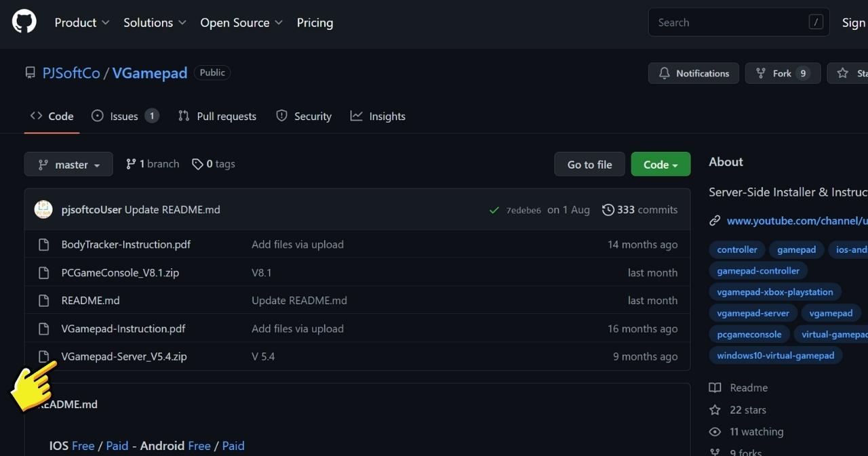
Task: Fork the VGamepad repository
Action: [782, 73]
